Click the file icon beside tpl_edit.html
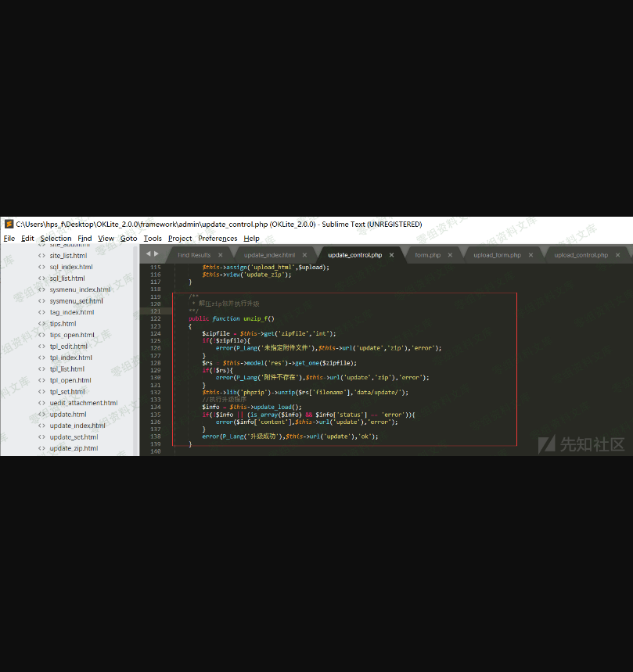The image size is (633, 672). coord(41,347)
